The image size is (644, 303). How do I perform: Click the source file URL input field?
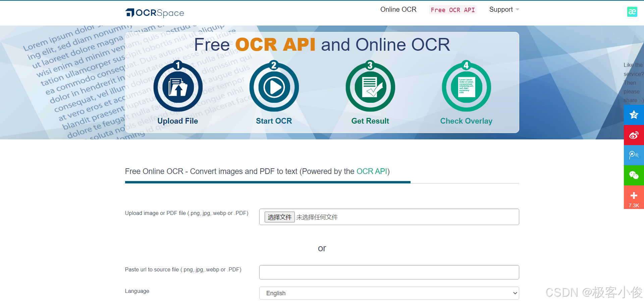point(389,272)
